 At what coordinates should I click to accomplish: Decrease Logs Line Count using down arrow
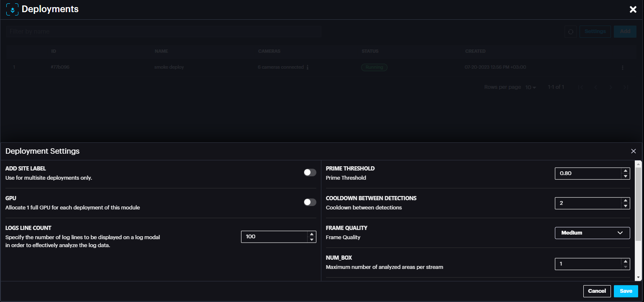click(311, 240)
